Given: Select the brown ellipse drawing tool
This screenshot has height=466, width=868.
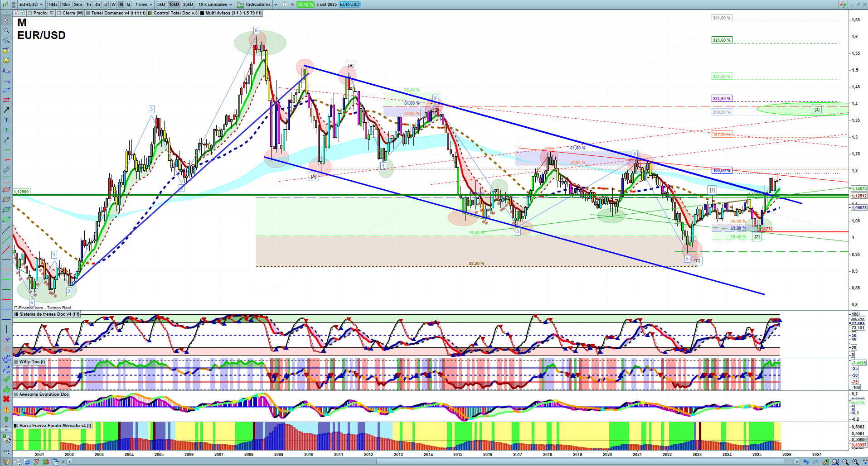Looking at the screenshot, I should 6,200.
